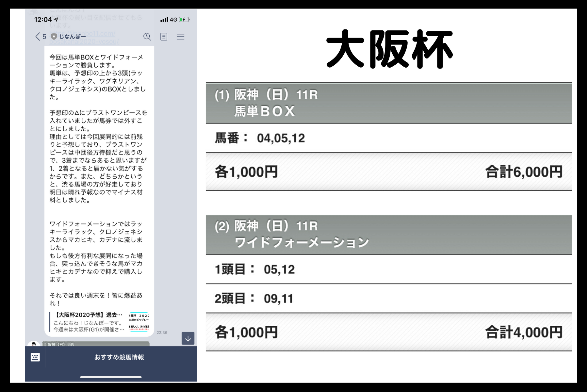Tap the それでは良い週末を closing line
Image resolution: width=588 pixels, height=392 pixels.
(96, 299)
